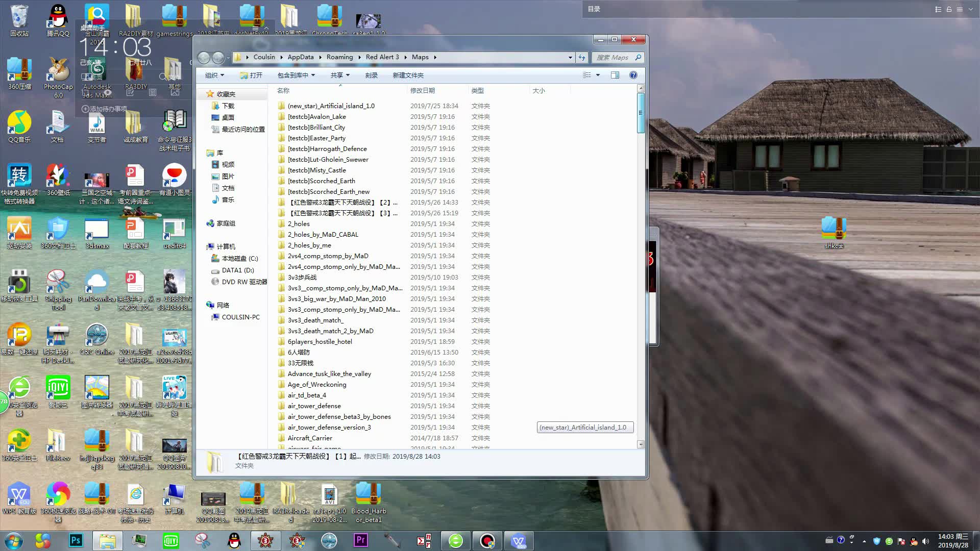This screenshot has width=980, height=551.
Task: Open 爱奇艺 desktop shortcut
Action: (58, 391)
